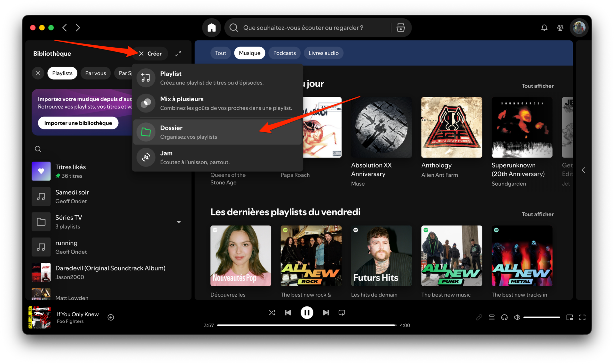Open Séries TV folder
The width and height of the screenshot is (614, 364).
coord(109,222)
